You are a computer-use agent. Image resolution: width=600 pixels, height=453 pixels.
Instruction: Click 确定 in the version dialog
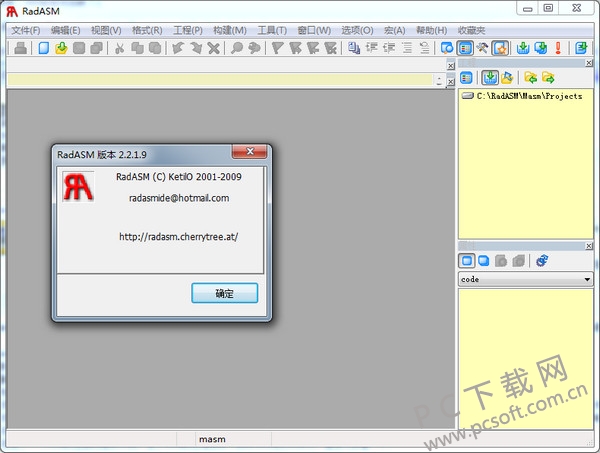tap(225, 293)
